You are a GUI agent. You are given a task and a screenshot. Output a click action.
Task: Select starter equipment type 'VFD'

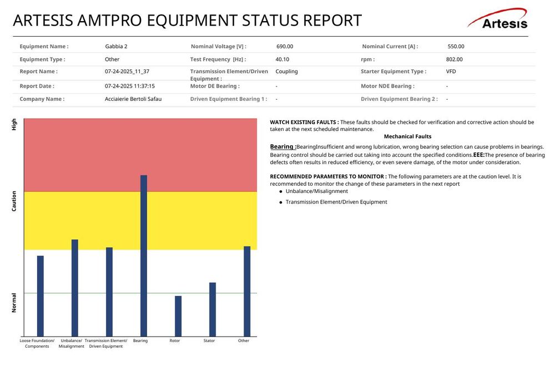(451, 72)
